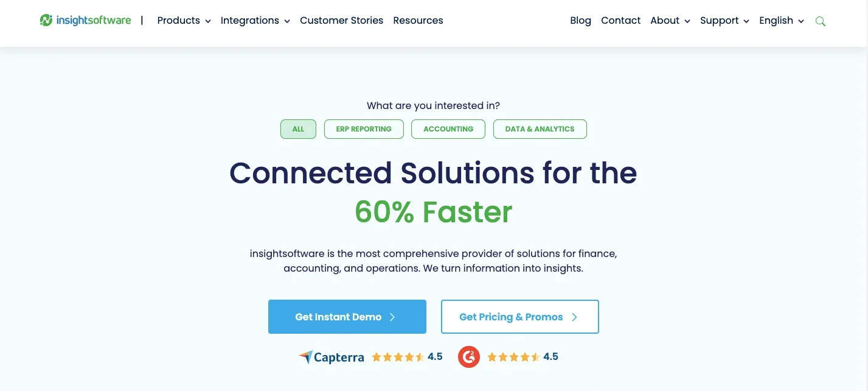Expand the Support dropdown menu

click(x=724, y=21)
